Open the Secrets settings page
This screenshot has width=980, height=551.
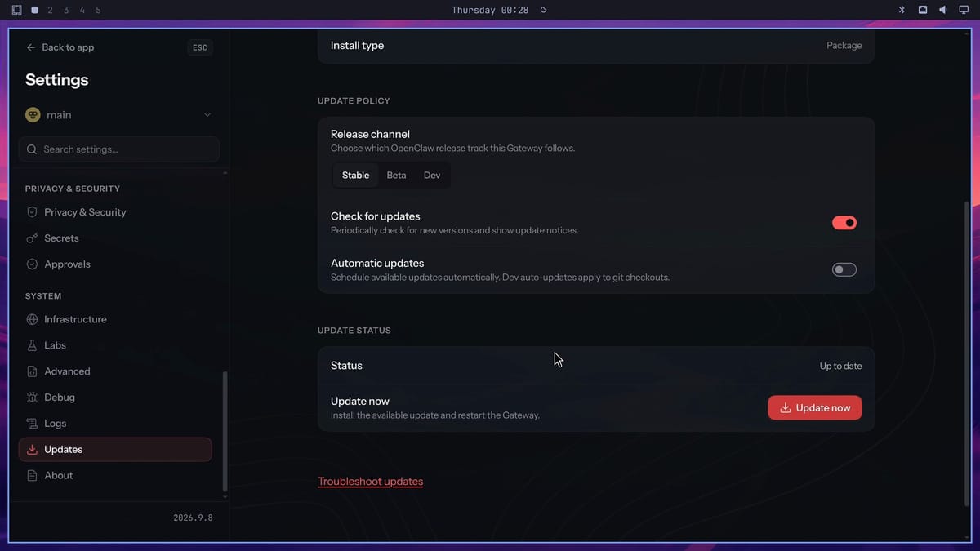pyautogui.click(x=115, y=238)
